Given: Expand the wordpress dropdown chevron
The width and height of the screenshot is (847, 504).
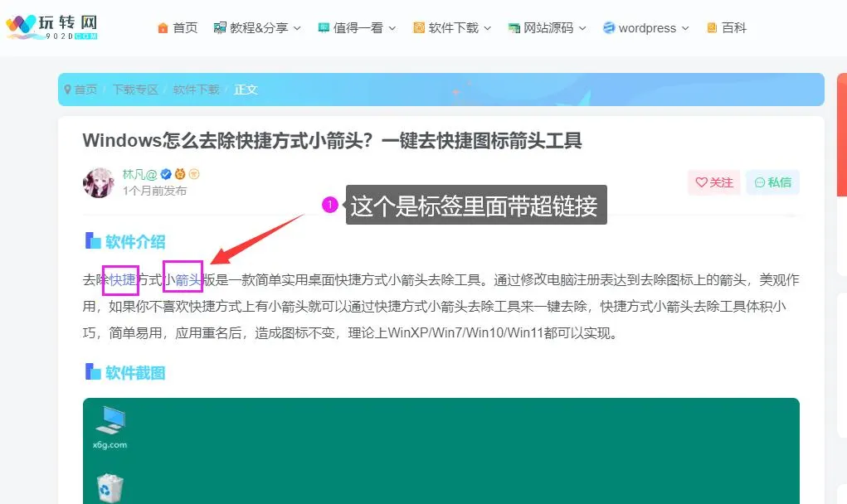Looking at the screenshot, I should tap(685, 29).
